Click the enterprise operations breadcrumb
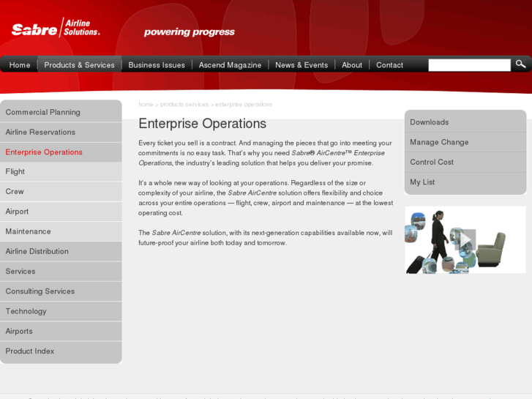The height and width of the screenshot is (399, 532). tap(244, 105)
